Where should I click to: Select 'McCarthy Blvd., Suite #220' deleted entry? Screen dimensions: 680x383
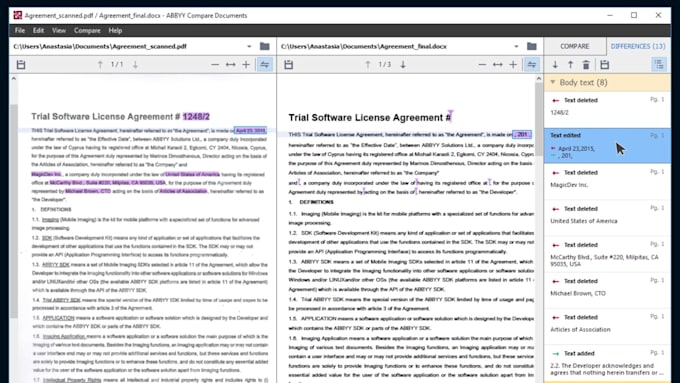(x=607, y=254)
